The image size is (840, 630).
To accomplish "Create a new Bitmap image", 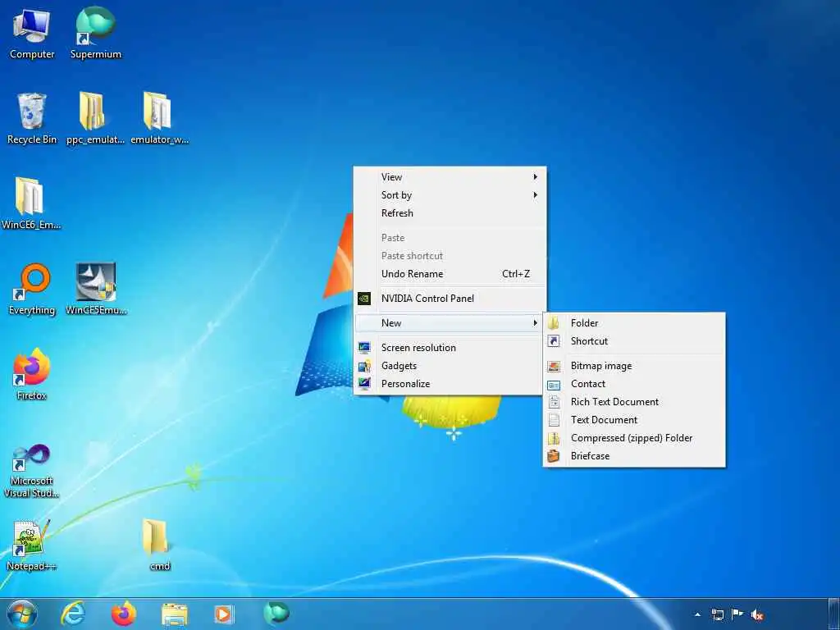I will (634, 366).
